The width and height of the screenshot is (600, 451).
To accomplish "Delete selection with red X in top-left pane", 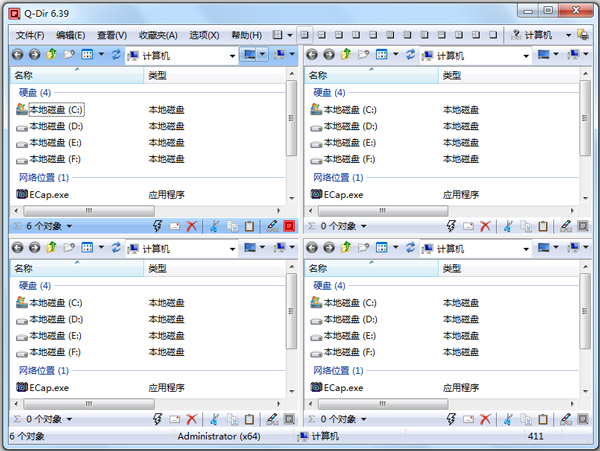I will pos(192,226).
